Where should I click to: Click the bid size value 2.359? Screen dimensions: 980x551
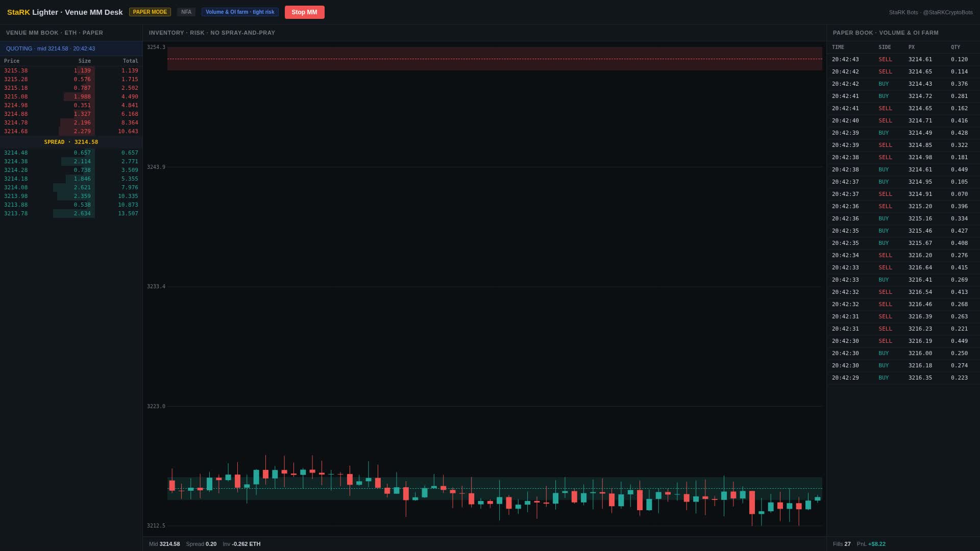pos(82,196)
